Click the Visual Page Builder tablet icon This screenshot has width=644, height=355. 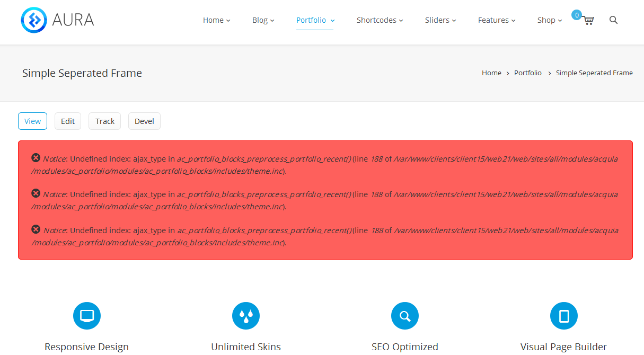[x=564, y=316]
